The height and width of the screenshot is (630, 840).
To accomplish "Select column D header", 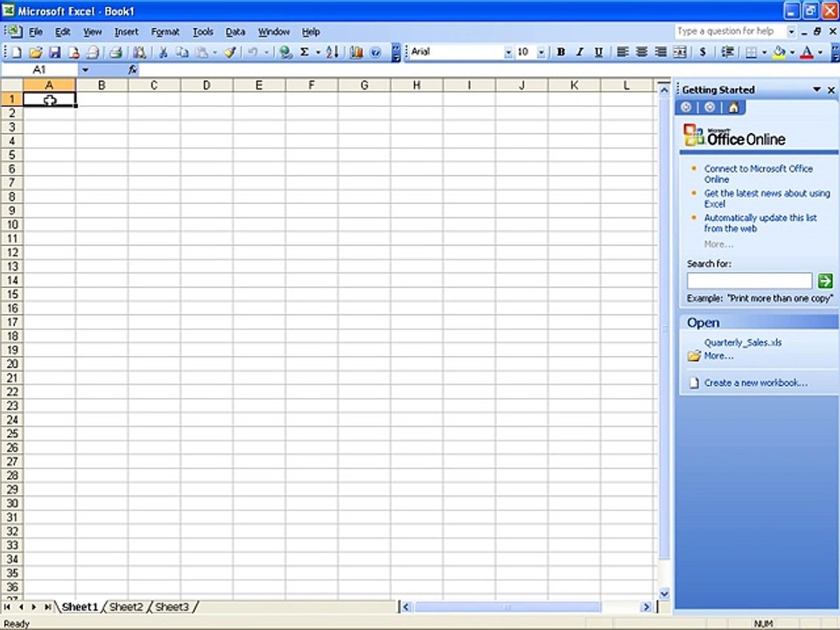I will 206,85.
